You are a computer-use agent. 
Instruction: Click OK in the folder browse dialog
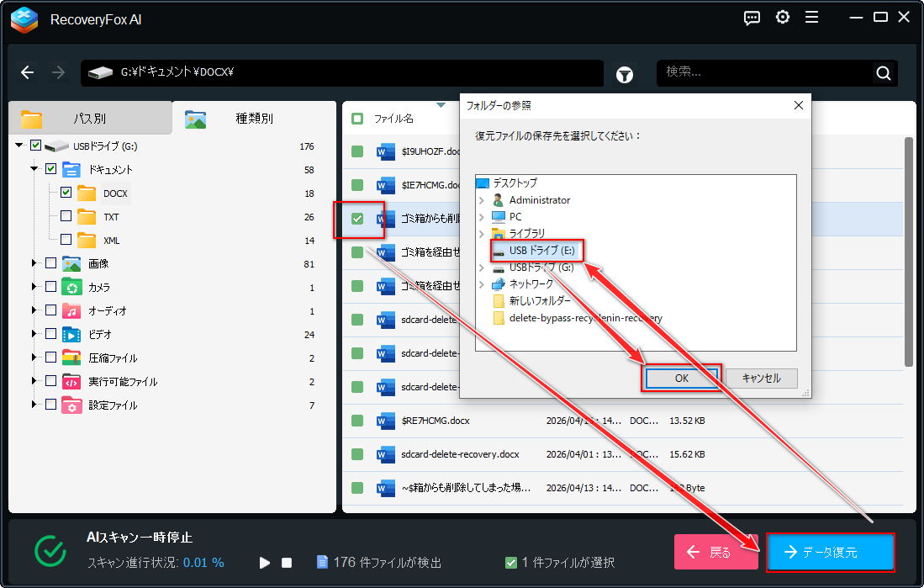681,379
